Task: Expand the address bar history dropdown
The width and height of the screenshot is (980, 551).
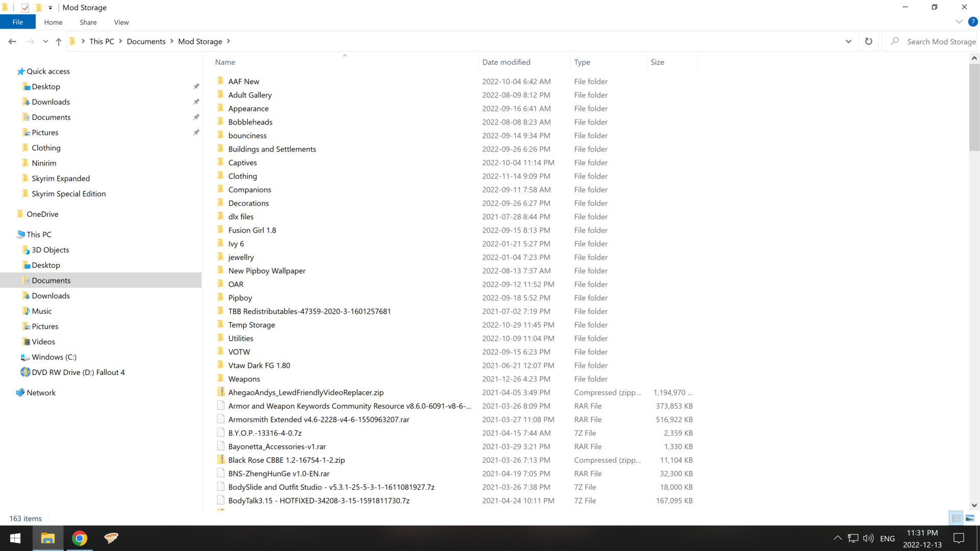Action: pos(848,41)
